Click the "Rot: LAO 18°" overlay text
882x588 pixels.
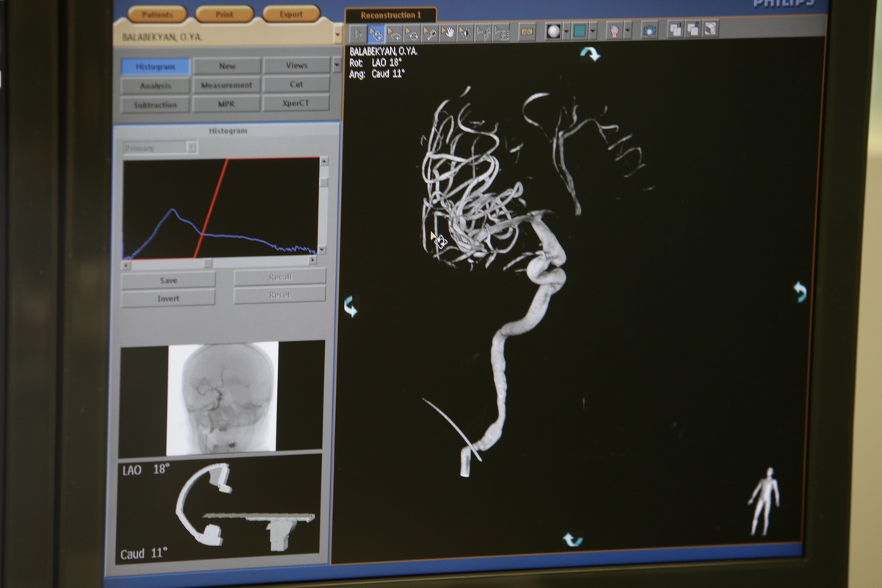click(376, 62)
